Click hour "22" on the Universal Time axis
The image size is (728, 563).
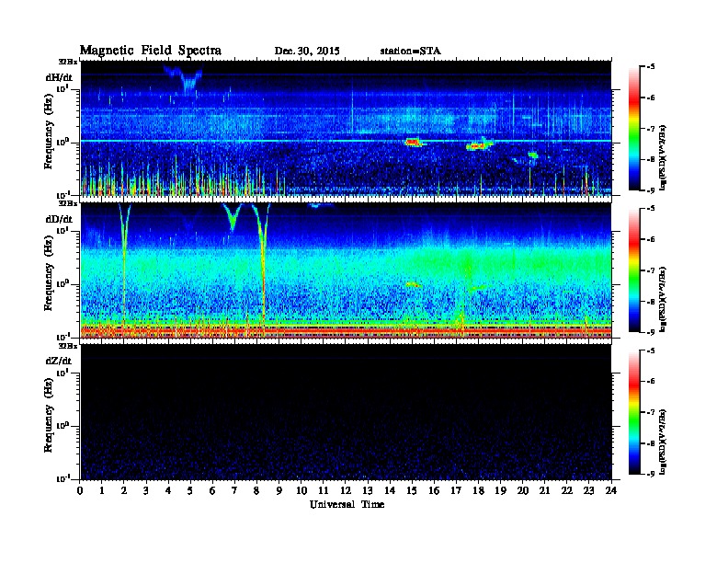[567, 490]
